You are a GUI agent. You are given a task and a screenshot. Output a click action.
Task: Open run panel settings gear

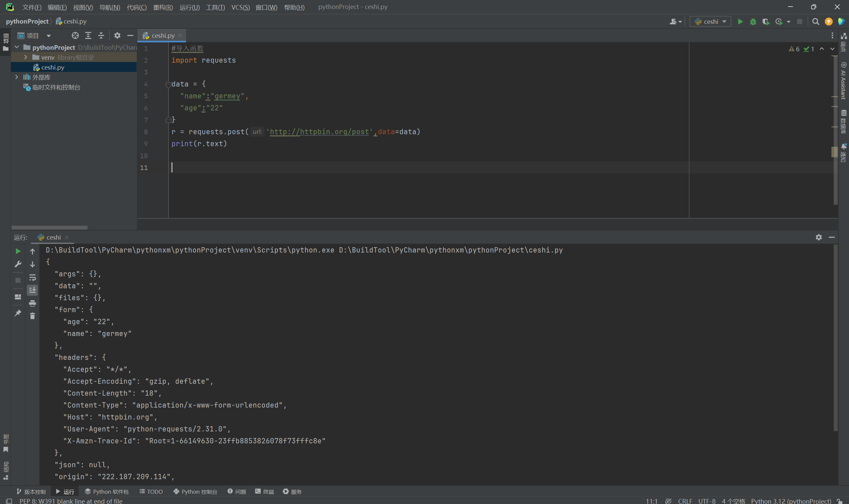coord(818,237)
